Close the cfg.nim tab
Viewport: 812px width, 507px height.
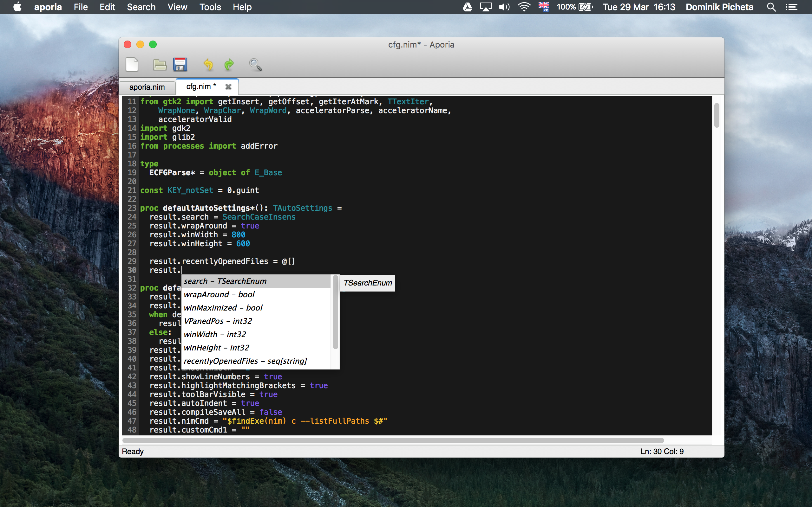228,87
